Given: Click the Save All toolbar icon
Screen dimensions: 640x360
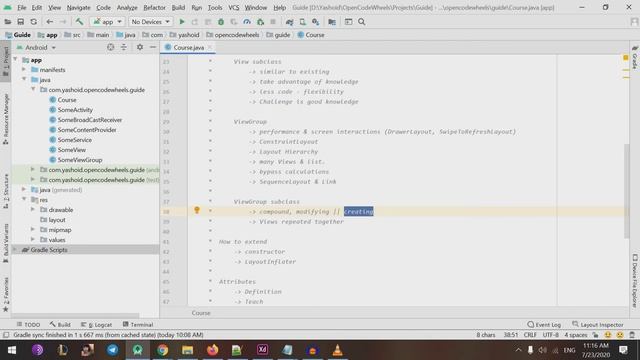Looking at the screenshot, I should tap(20, 22).
